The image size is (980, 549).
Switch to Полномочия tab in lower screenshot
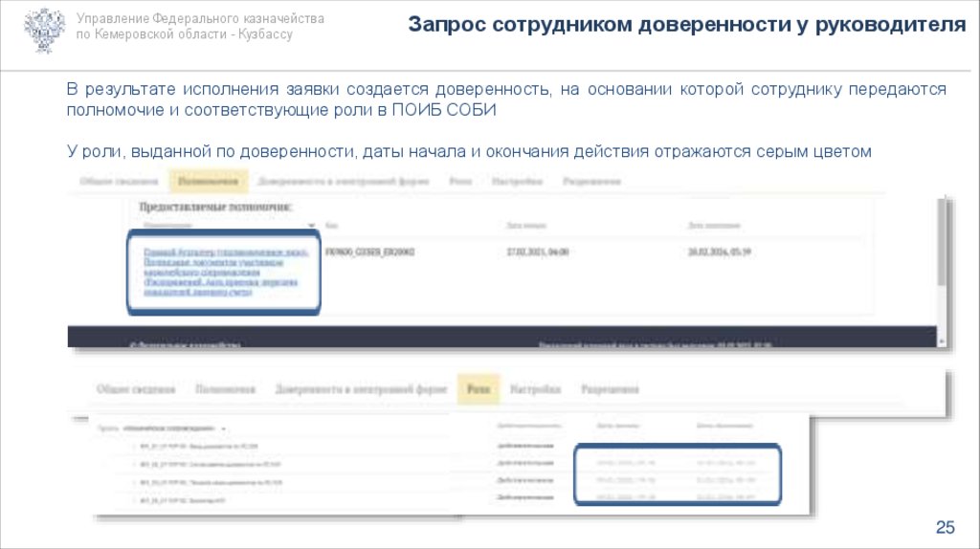tap(225, 389)
